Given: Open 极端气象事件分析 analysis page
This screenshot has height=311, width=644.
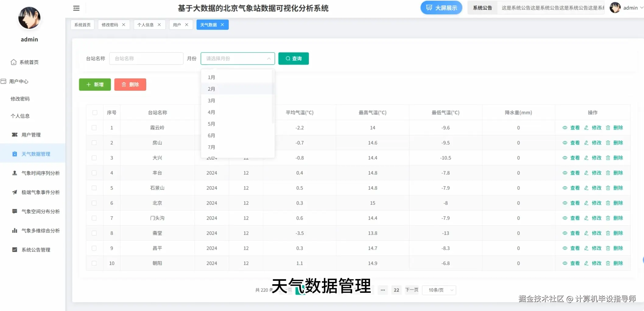Looking at the screenshot, I should pos(39,192).
